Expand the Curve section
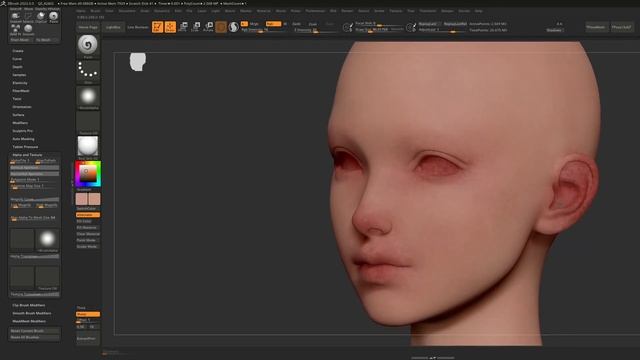 (x=17, y=59)
